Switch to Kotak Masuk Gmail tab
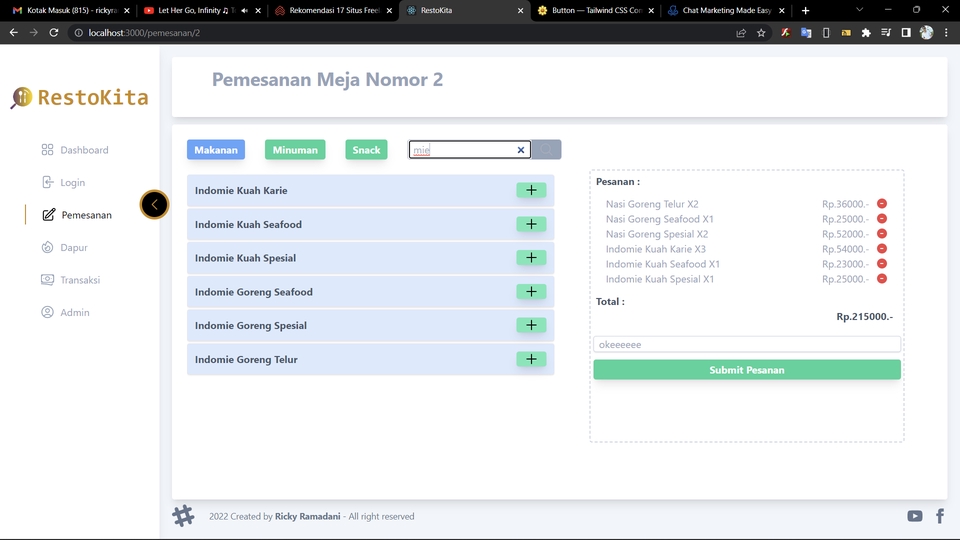Screen dimensions: 960x540 tap(72, 10)
